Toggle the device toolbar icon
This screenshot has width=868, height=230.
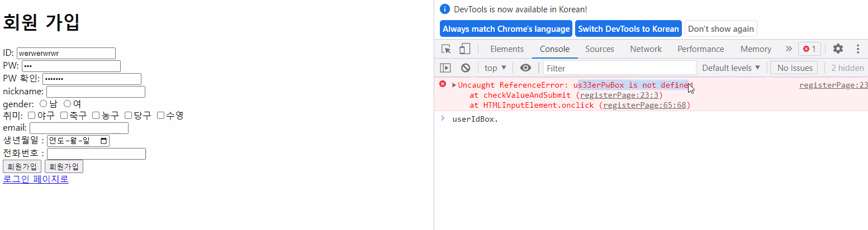pyautogui.click(x=464, y=49)
